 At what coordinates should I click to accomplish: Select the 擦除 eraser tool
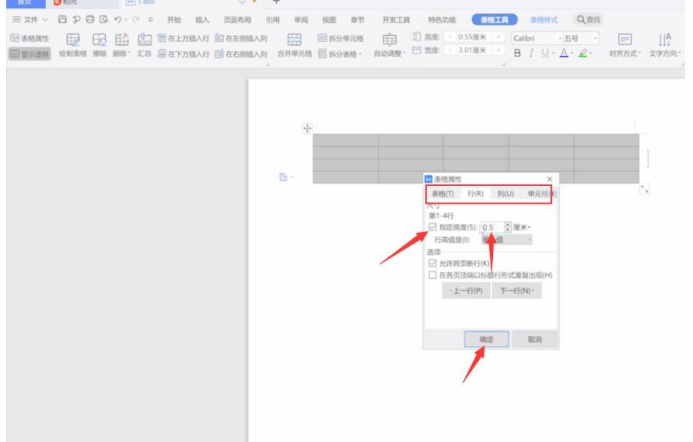[99, 45]
